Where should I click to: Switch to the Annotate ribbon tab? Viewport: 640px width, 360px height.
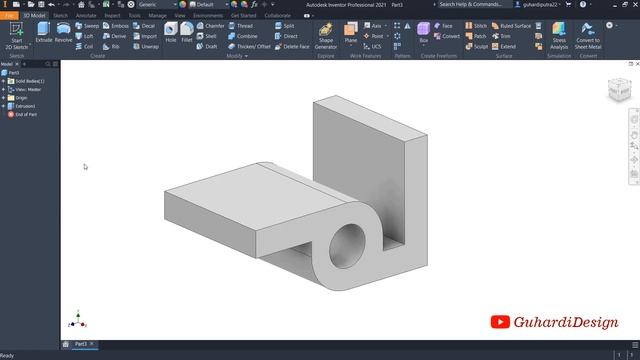pos(86,16)
